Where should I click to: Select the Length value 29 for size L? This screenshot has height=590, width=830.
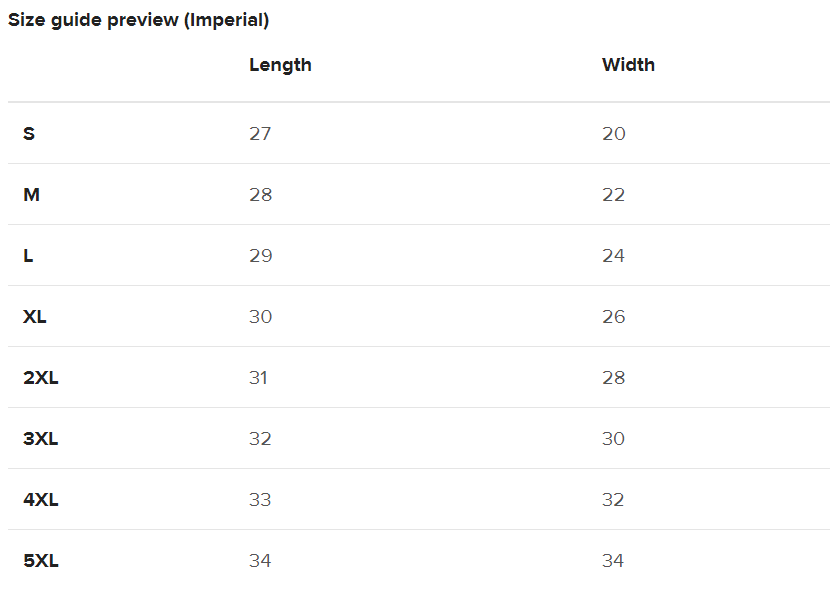(x=260, y=256)
